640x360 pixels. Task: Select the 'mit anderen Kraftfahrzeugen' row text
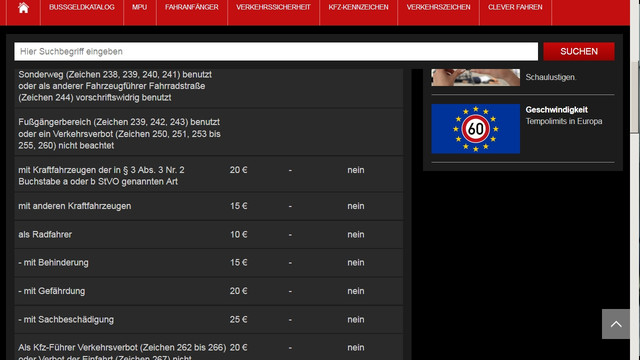coord(75,206)
